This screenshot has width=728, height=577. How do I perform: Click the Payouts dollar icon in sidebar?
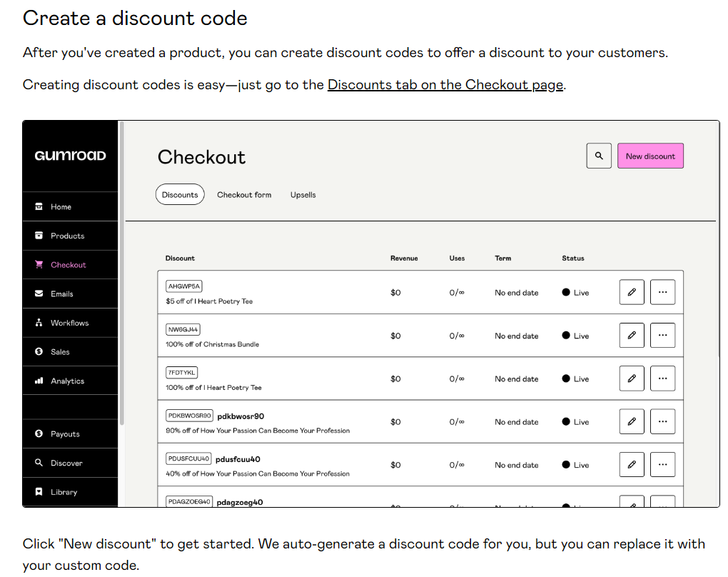39,434
